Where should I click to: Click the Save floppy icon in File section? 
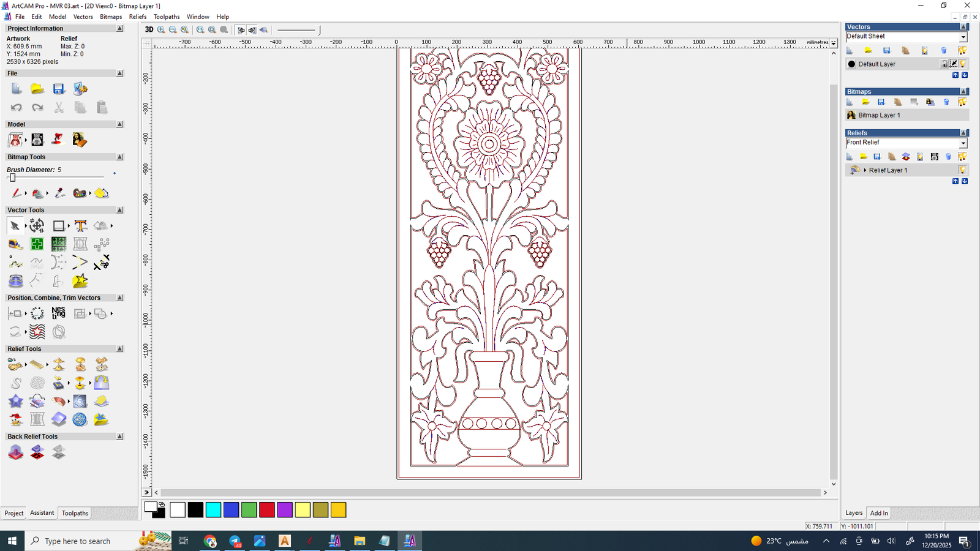click(59, 89)
